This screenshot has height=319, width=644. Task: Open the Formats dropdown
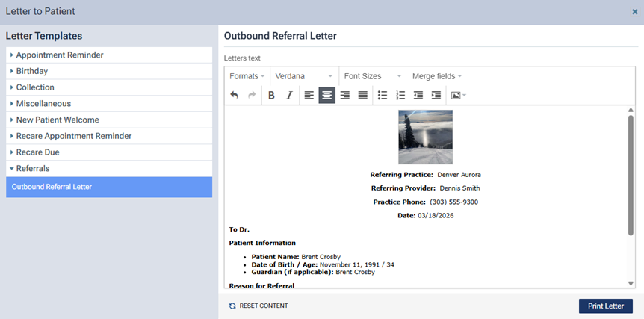tap(247, 76)
